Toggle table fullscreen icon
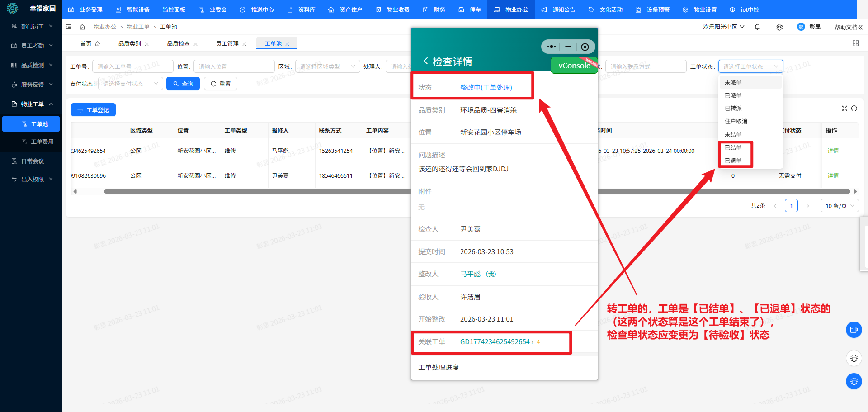868x412 pixels. (x=844, y=109)
